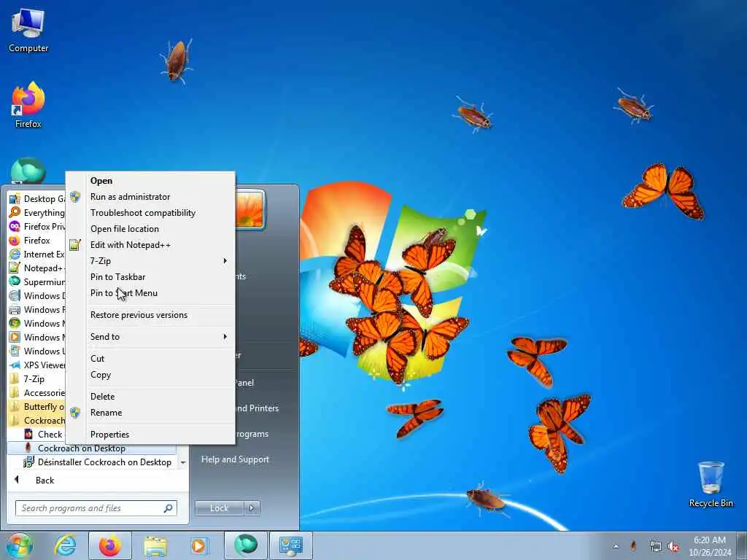Click the Lock button

(219, 508)
